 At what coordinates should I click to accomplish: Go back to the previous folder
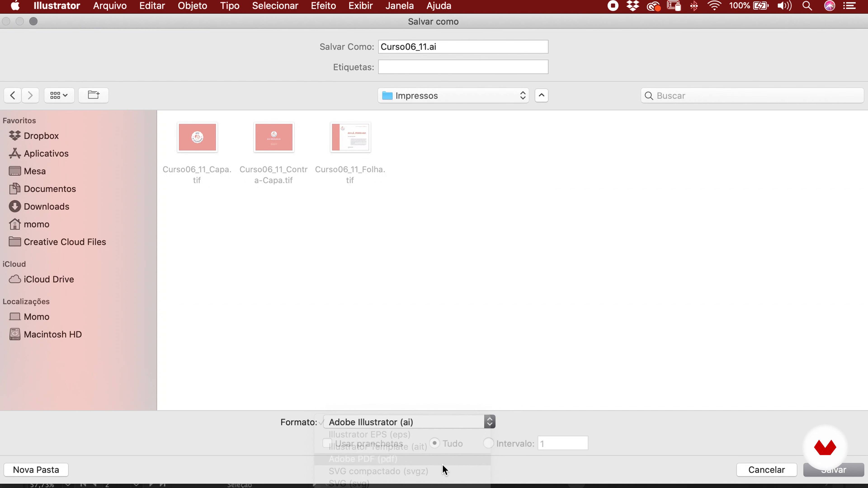pos(12,95)
